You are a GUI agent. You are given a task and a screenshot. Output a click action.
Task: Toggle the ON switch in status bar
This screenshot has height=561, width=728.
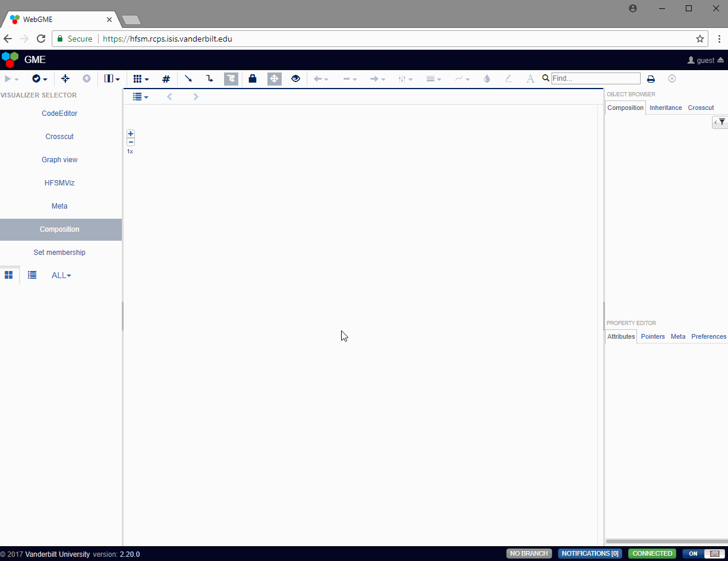(693, 553)
